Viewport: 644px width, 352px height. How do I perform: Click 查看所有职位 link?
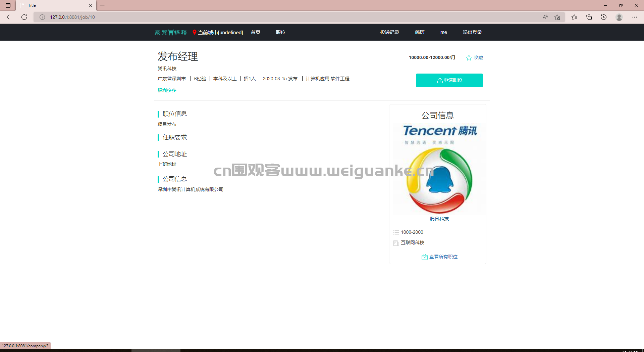pyautogui.click(x=443, y=257)
